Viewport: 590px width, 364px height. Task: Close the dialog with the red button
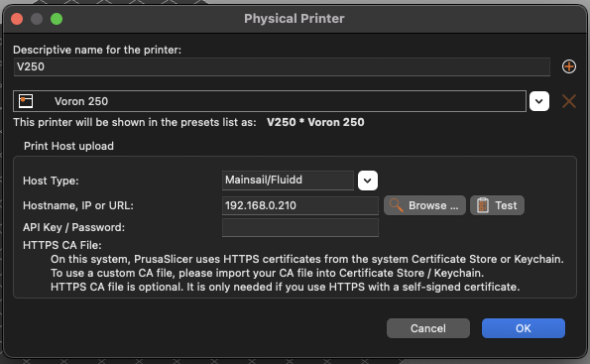(17, 19)
